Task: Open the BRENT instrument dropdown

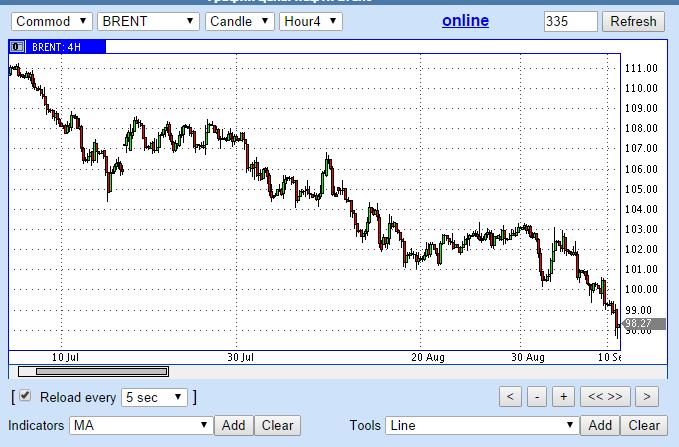Action: pyautogui.click(x=149, y=21)
